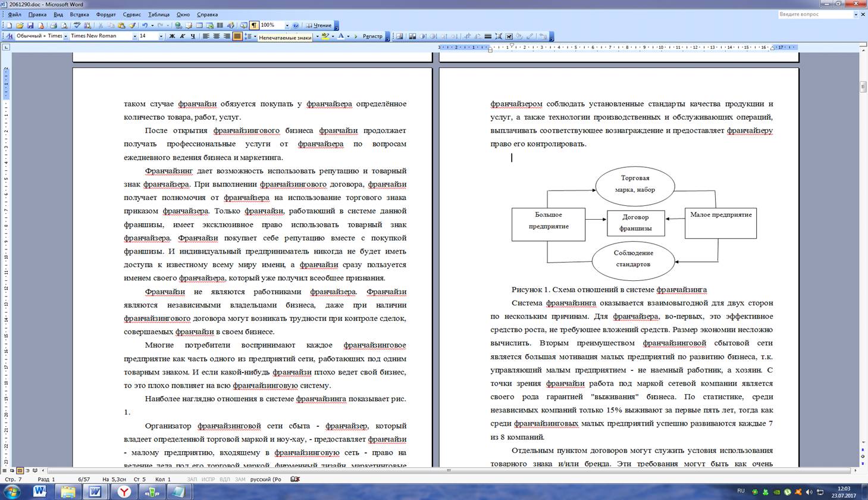The height and width of the screenshot is (500, 868).
Task: Select the Format Painter brush icon
Action: click(x=132, y=26)
